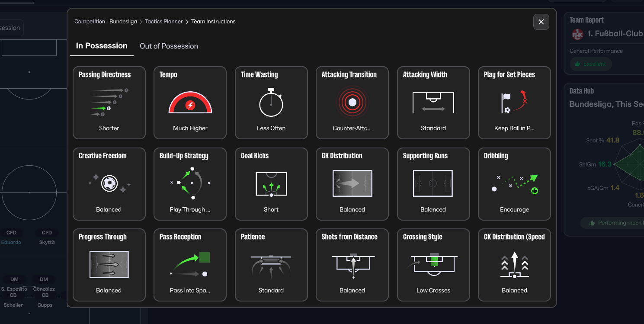Image resolution: width=644 pixels, height=324 pixels.
Task: Open the Play for Set Pieces card
Action: 514,103
